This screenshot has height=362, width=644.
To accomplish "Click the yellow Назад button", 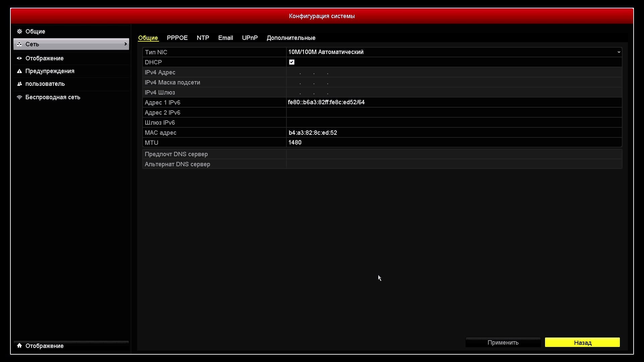I will click(x=582, y=343).
